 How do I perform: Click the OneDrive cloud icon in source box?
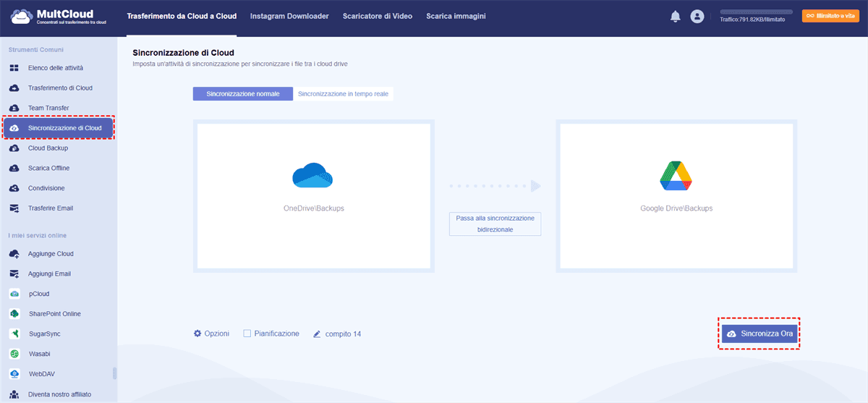[313, 176]
